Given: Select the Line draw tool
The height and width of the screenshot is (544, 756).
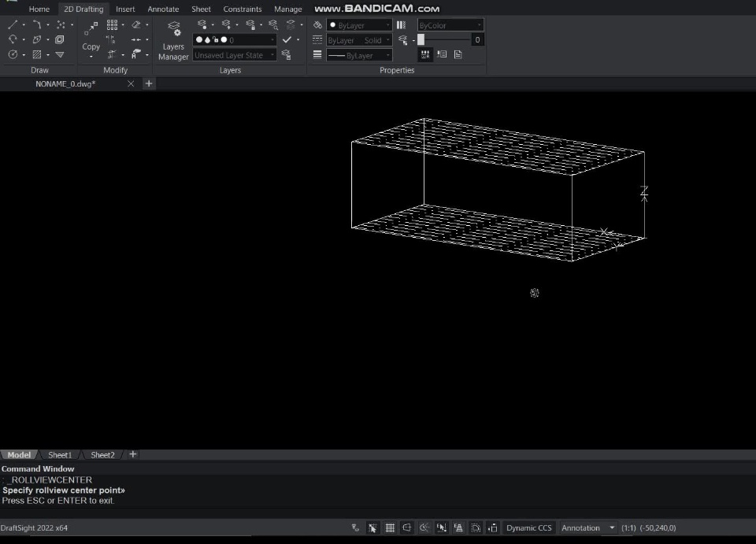Looking at the screenshot, I should click(13, 24).
